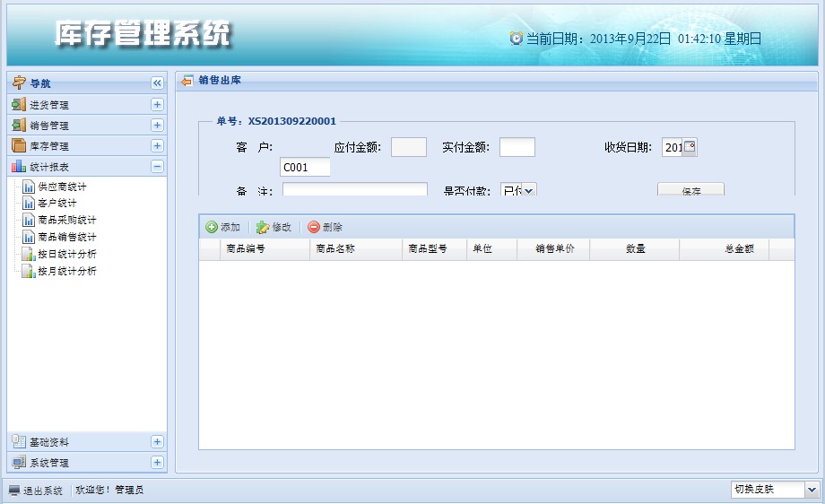Expand the 基础资料 section
The height and width of the screenshot is (504, 825).
tap(157, 442)
